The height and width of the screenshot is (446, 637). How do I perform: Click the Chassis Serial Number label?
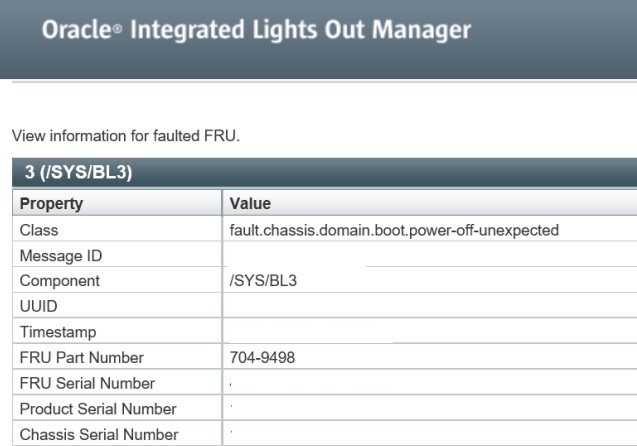pos(99,434)
